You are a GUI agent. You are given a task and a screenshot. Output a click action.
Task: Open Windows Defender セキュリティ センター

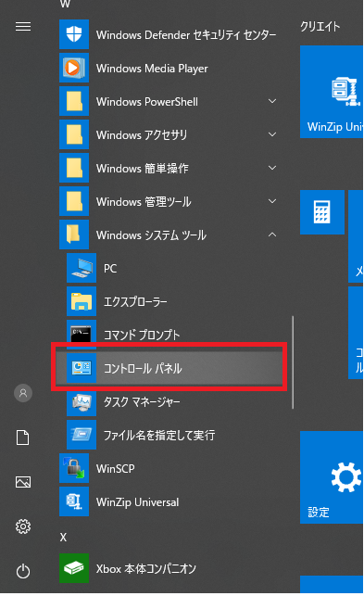pos(186,35)
